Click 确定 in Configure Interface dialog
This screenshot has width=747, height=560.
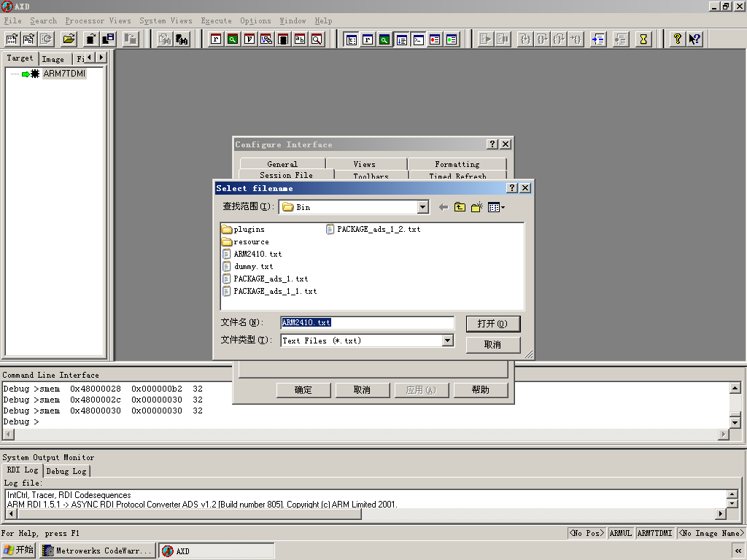(303, 390)
